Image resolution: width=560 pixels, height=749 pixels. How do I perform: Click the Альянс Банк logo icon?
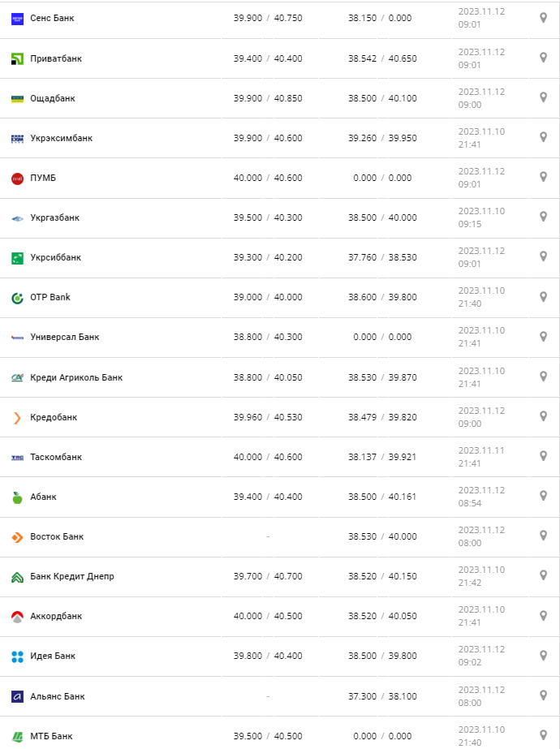pos(17,696)
